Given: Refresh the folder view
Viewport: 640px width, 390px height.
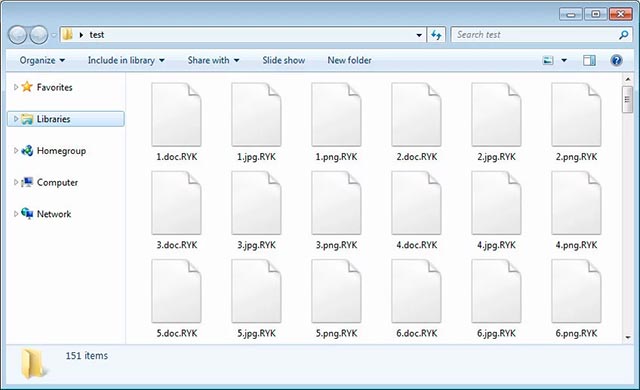Looking at the screenshot, I should click(x=436, y=35).
